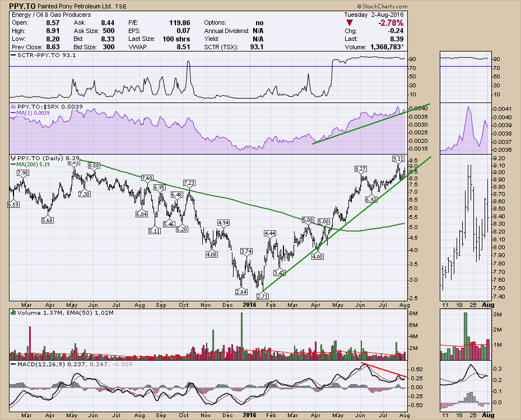Click the 4.00 April low price label

point(318,256)
